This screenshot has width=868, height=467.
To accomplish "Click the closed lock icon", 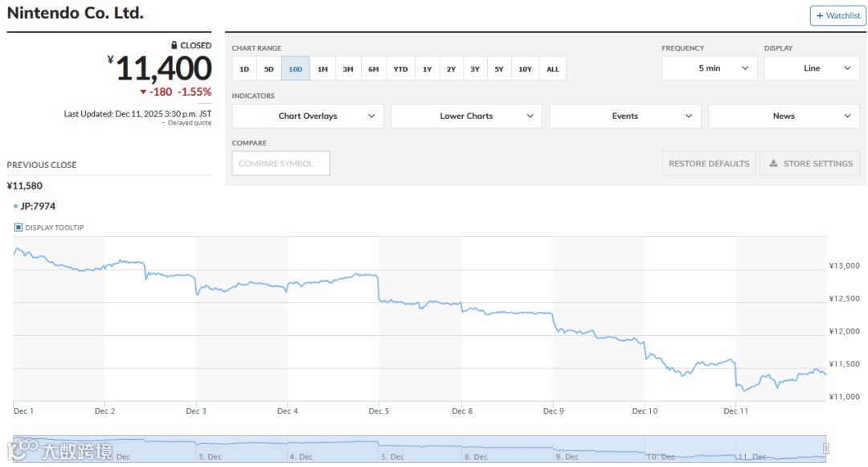I will pyautogui.click(x=174, y=45).
